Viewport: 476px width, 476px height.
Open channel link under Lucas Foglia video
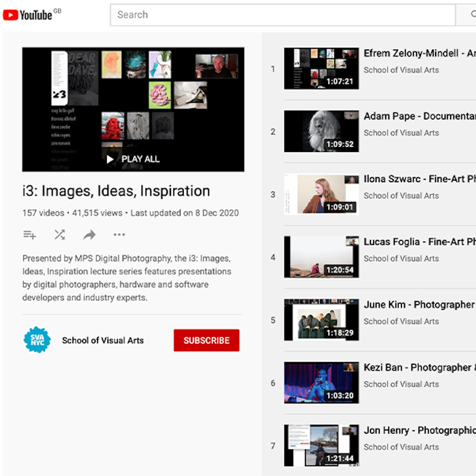coord(401,258)
